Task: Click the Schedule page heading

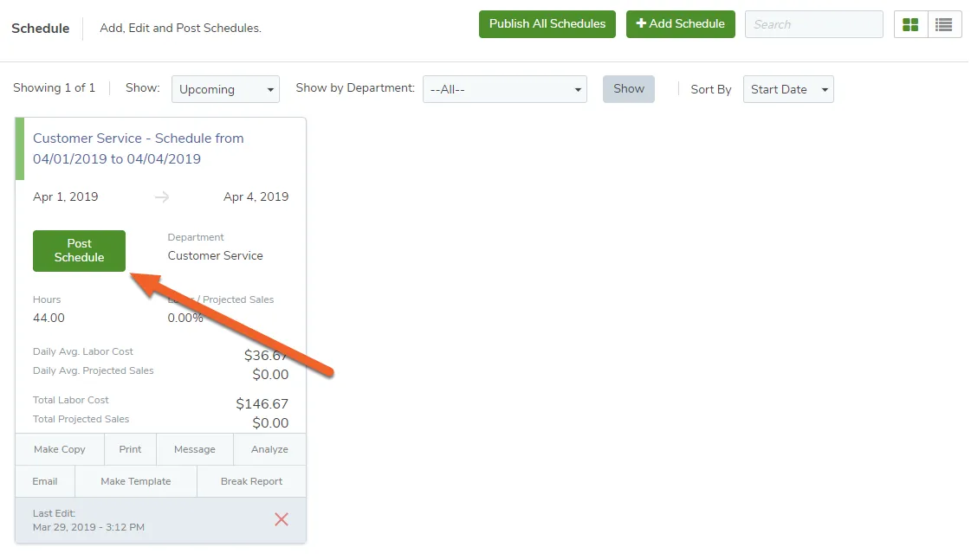Action: pyautogui.click(x=40, y=29)
